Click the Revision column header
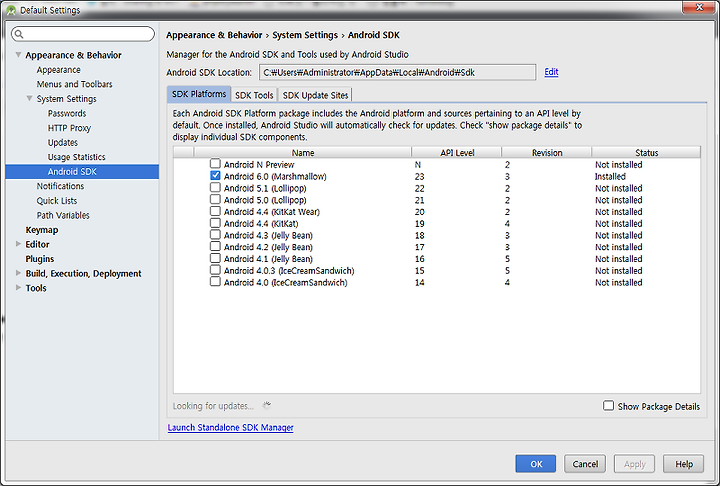The width and height of the screenshot is (720, 486). click(547, 153)
